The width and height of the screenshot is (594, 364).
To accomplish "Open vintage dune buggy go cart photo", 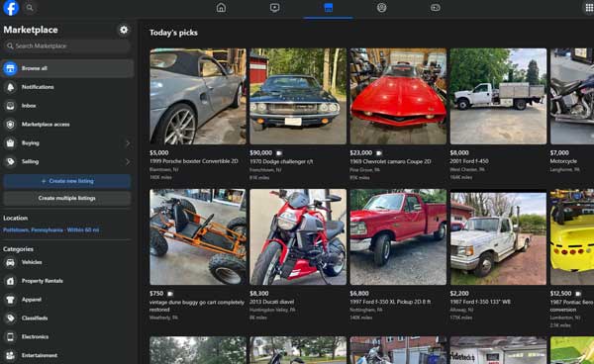I will click(x=198, y=236).
